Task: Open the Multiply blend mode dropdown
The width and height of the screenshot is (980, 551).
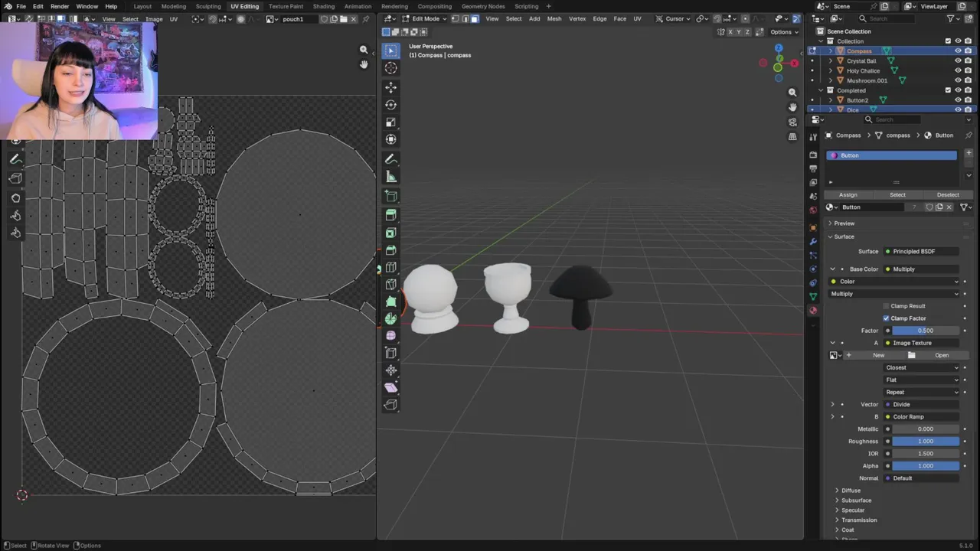Action: click(x=893, y=294)
